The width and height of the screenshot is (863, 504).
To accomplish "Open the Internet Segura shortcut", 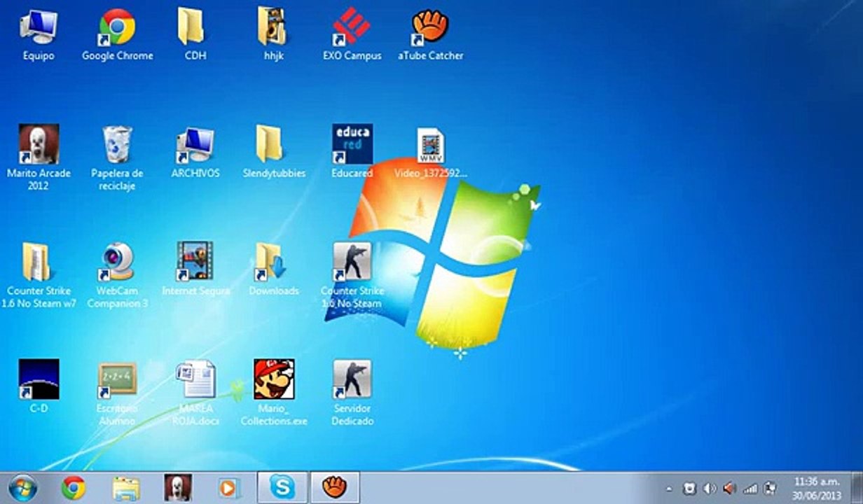I will [x=195, y=269].
